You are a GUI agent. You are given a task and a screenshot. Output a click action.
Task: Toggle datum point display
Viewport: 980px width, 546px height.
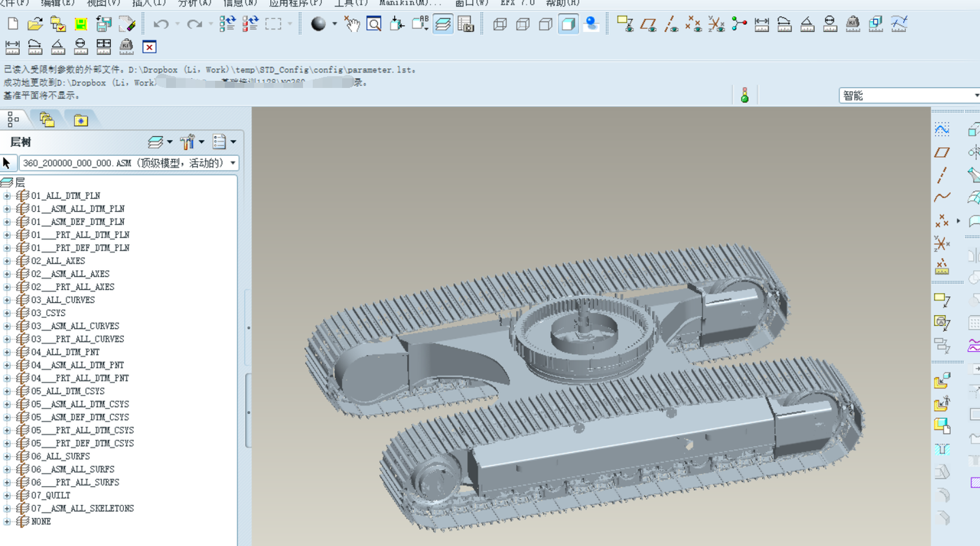coord(693,25)
